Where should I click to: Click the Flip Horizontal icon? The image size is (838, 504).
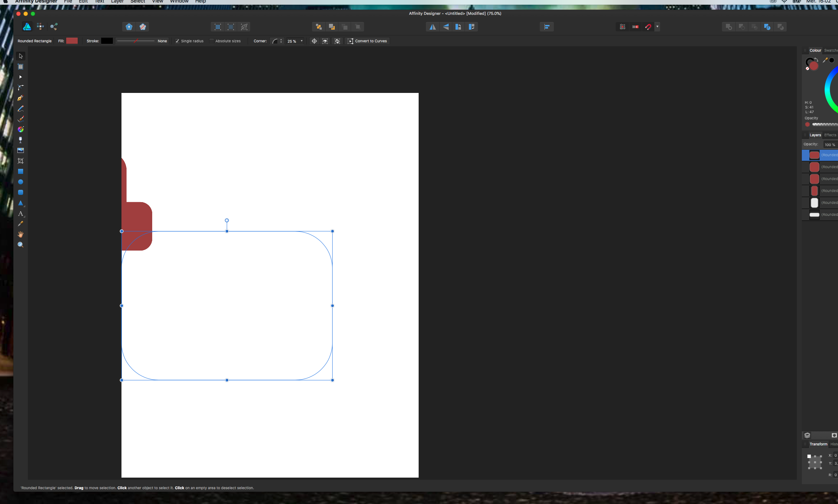click(x=432, y=27)
